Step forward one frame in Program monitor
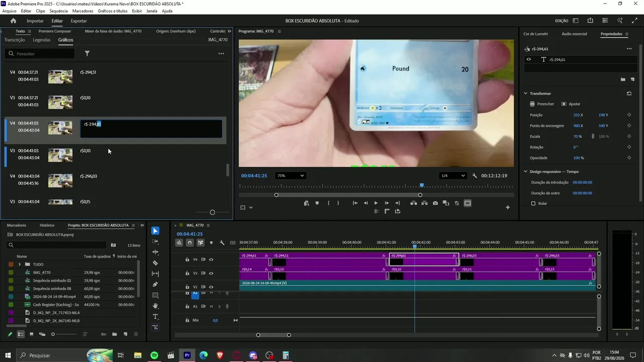Image resolution: width=644 pixels, height=362 pixels. click(386, 203)
